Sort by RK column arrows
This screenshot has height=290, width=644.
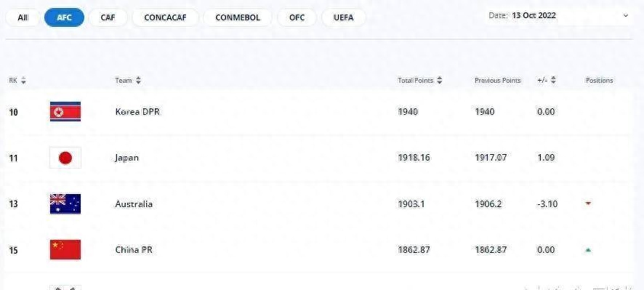tap(23, 81)
